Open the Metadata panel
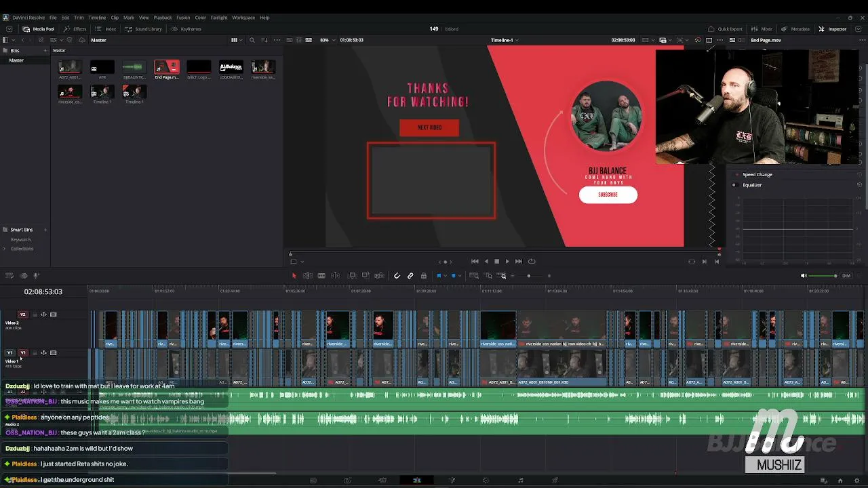 (x=795, y=29)
